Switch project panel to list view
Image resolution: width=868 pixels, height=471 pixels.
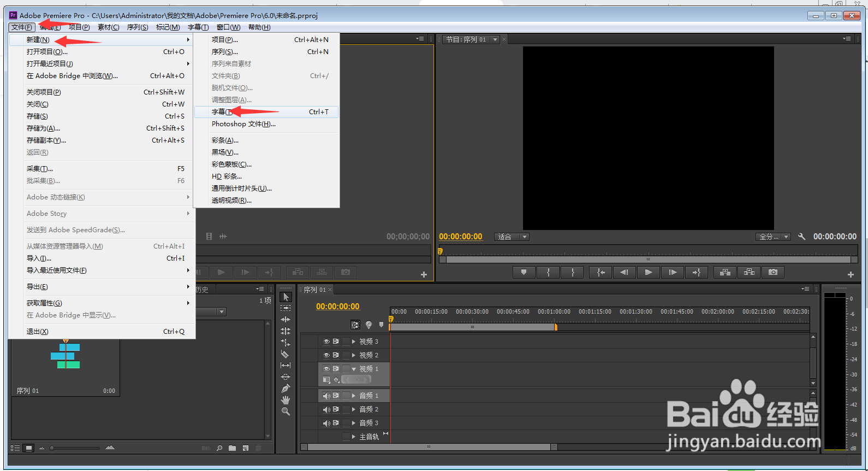(x=15, y=448)
